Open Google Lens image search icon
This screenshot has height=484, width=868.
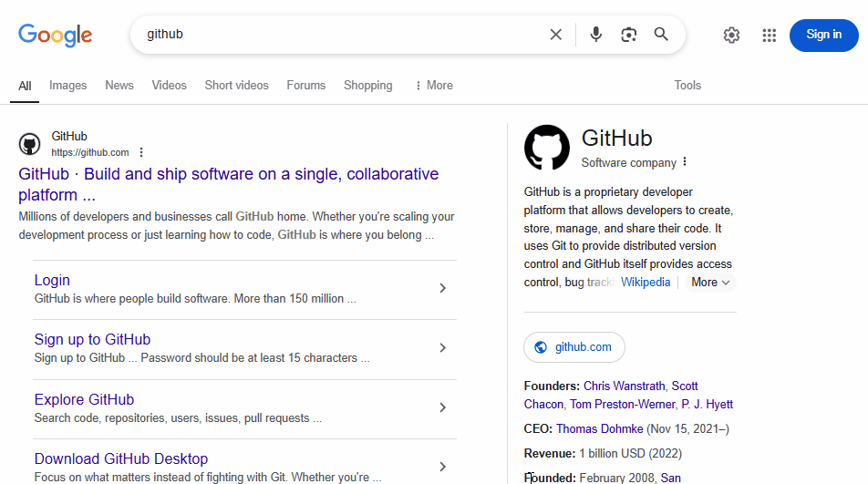pyautogui.click(x=628, y=35)
